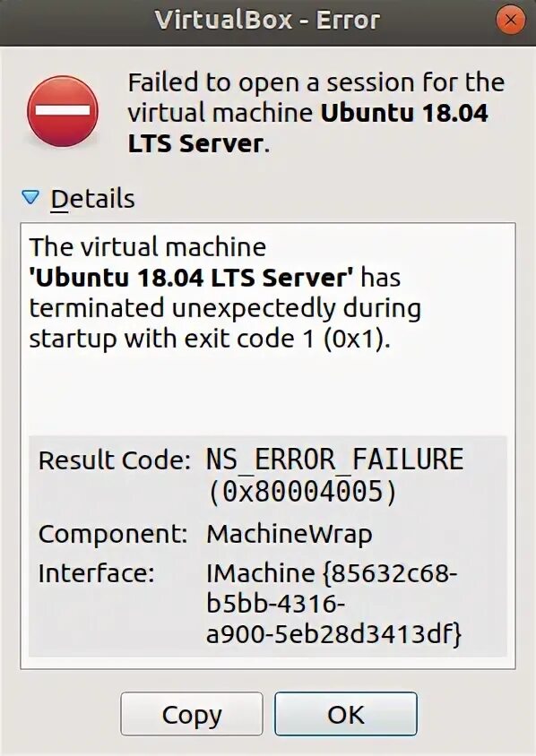Viewport: 536px width, 756px height.
Task: Dismiss the error with OK
Action: 346,714
